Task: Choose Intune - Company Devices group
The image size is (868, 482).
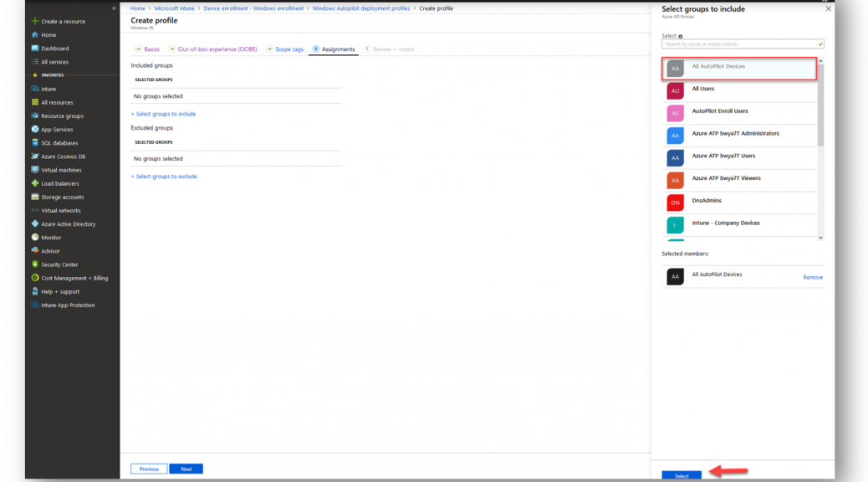Action: (x=739, y=225)
